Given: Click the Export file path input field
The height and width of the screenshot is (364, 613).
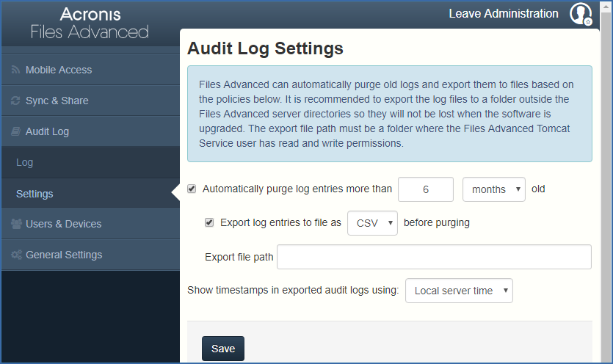Looking at the screenshot, I should (434, 257).
